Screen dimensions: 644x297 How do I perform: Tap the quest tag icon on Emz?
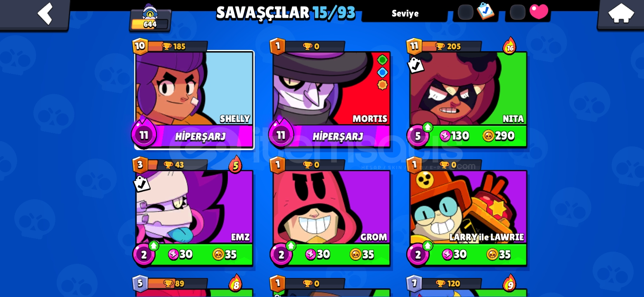(141, 184)
